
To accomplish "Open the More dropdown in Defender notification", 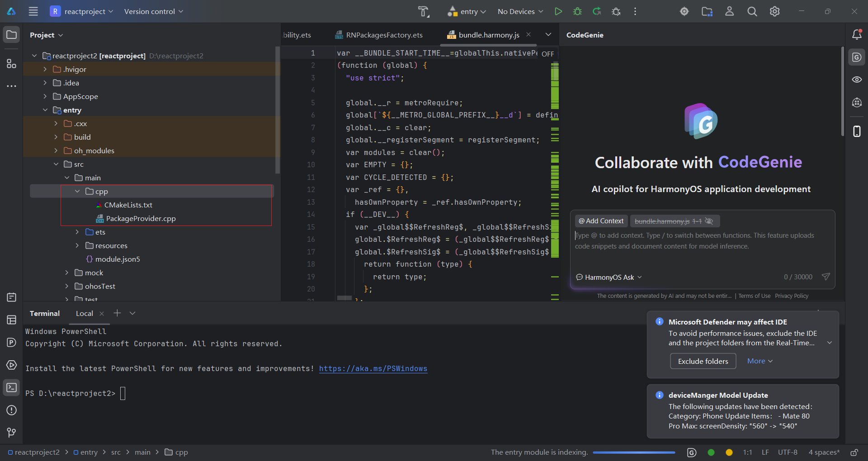I will pos(760,361).
